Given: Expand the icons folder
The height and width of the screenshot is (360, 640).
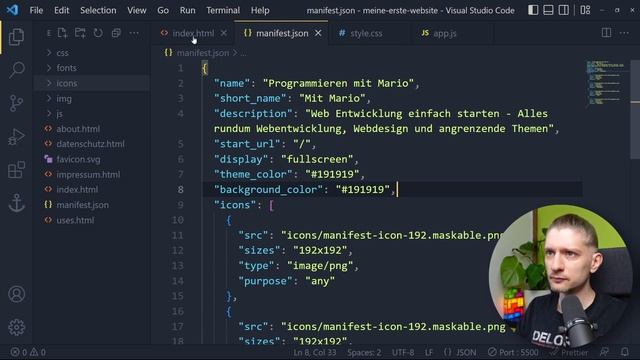Looking at the screenshot, I should (x=92, y=83).
